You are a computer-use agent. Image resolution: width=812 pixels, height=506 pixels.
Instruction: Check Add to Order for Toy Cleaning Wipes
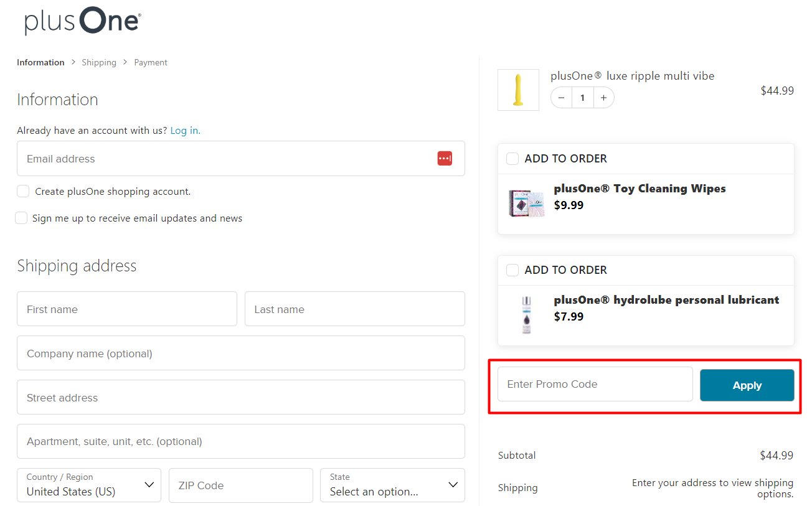coord(512,159)
